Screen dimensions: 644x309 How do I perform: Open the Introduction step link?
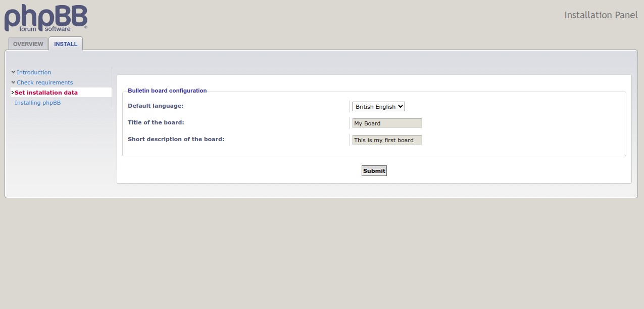click(34, 72)
